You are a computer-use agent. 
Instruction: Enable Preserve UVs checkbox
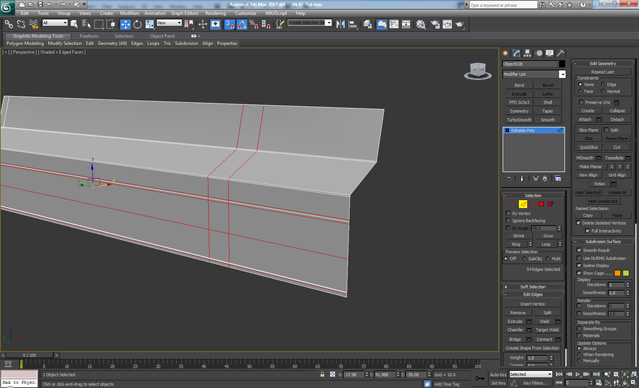[581, 102]
